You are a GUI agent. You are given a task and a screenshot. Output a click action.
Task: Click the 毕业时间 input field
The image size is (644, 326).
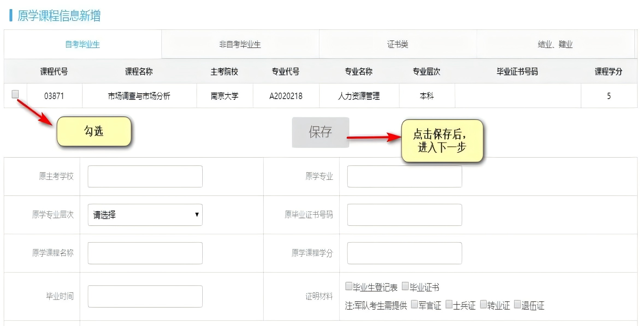click(145, 296)
